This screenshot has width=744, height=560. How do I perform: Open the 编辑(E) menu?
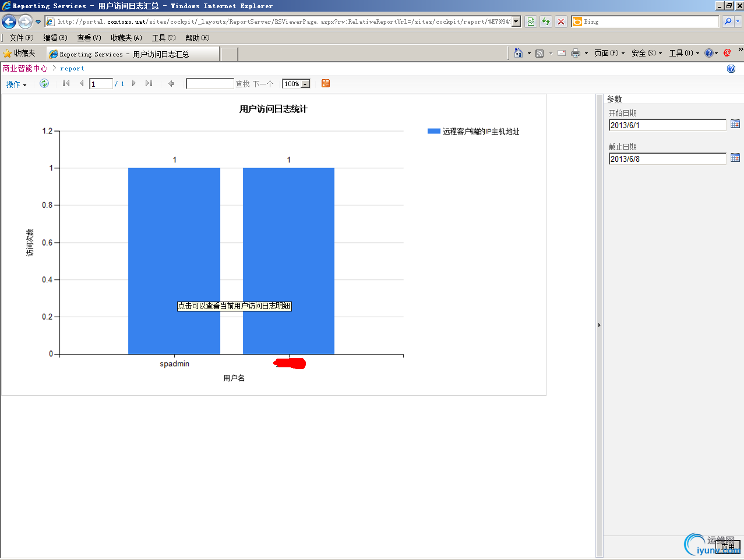[x=55, y=38]
